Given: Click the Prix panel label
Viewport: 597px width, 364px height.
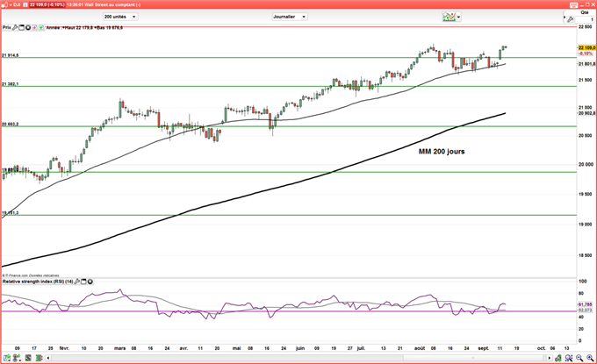Looking at the screenshot, I should pyautogui.click(x=7, y=28).
